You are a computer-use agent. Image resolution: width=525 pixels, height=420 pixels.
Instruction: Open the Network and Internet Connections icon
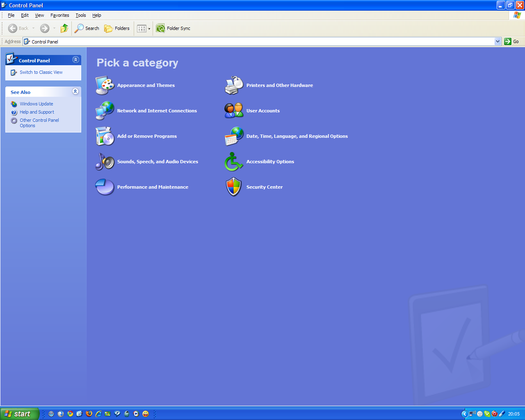click(105, 111)
